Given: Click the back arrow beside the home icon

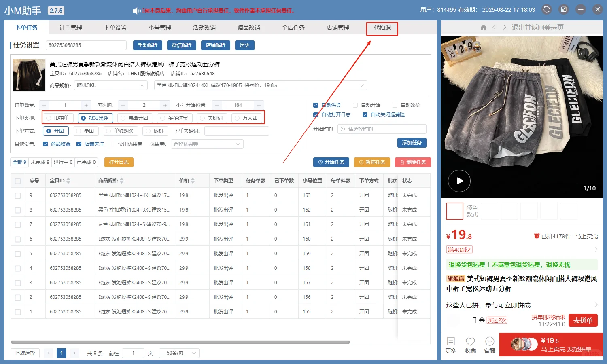Looking at the screenshot, I should pos(494,27).
